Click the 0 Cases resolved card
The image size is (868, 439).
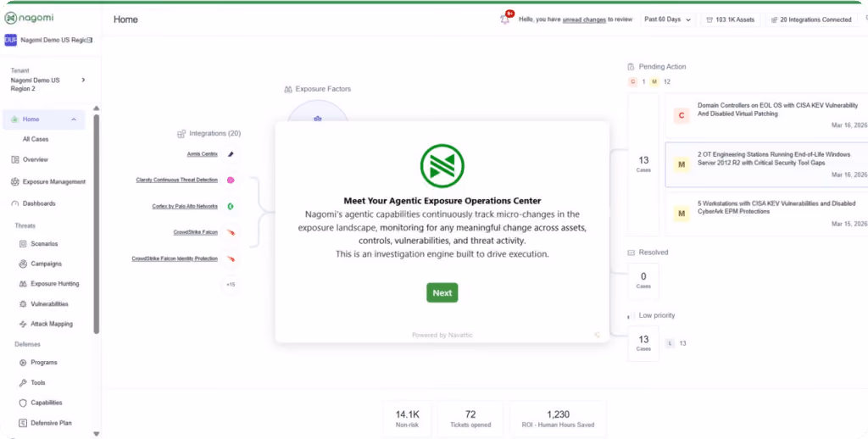(643, 281)
